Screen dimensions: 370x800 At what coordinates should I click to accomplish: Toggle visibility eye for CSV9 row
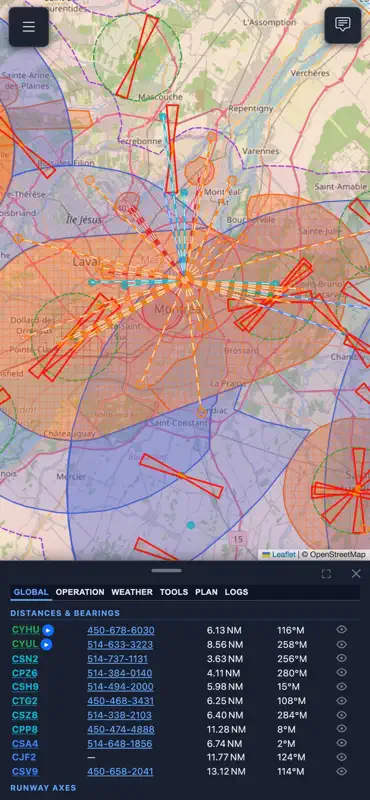(x=342, y=771)
